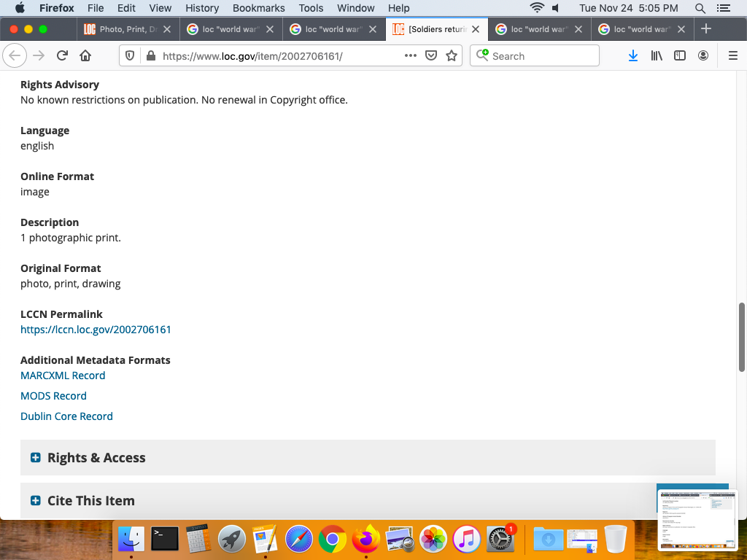Bookmark this page with star icon
The height and width of the screenshot is (560, 747).
[452, 56]
